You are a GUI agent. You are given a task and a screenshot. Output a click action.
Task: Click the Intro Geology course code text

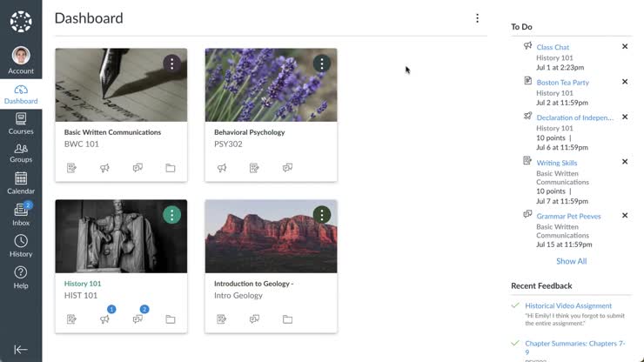238,296
